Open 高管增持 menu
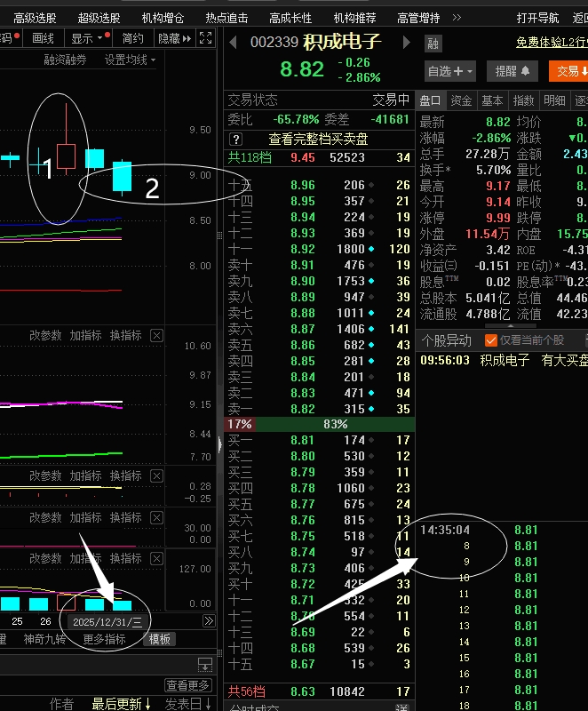Viewport: 588px width, 711px height. 418,18
